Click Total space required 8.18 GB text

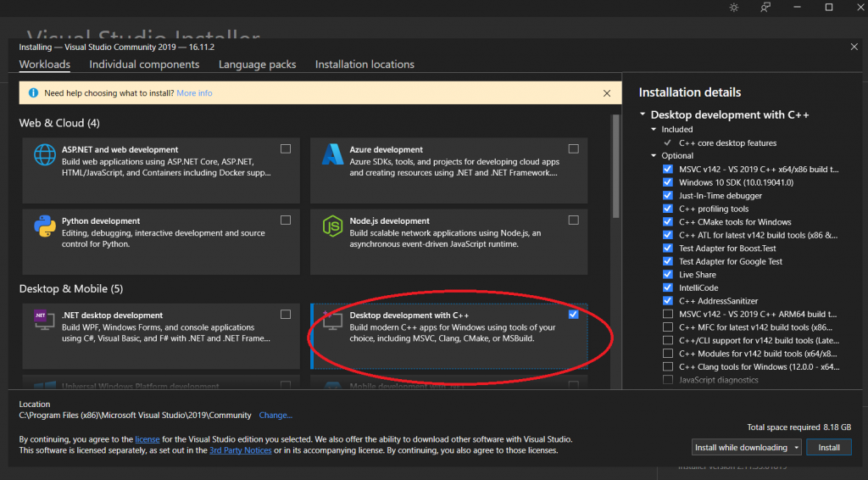(x=798, y=427)
